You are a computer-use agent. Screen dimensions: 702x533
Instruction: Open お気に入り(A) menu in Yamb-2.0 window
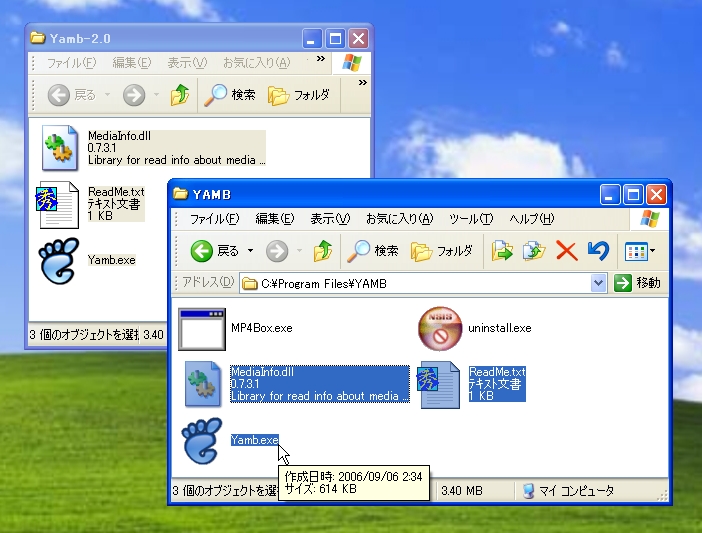pos(257,63)
